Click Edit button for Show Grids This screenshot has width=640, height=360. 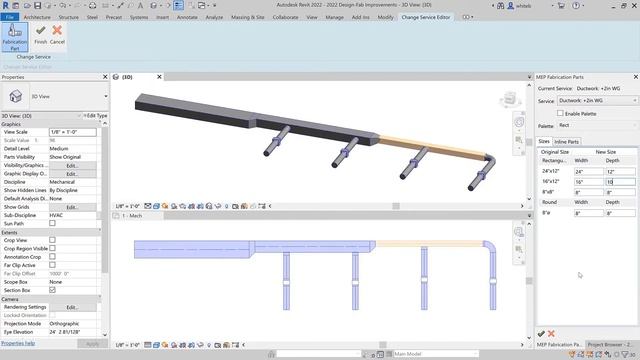[72, 207]
